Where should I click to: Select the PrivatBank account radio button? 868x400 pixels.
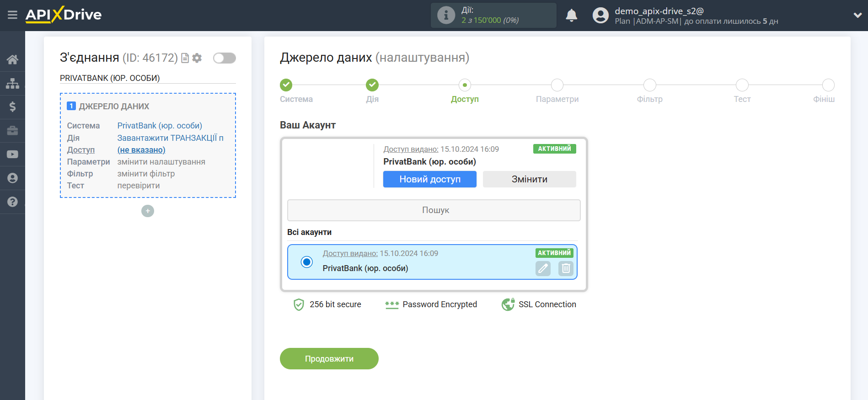pyautogui.click(x=307, y=262)
